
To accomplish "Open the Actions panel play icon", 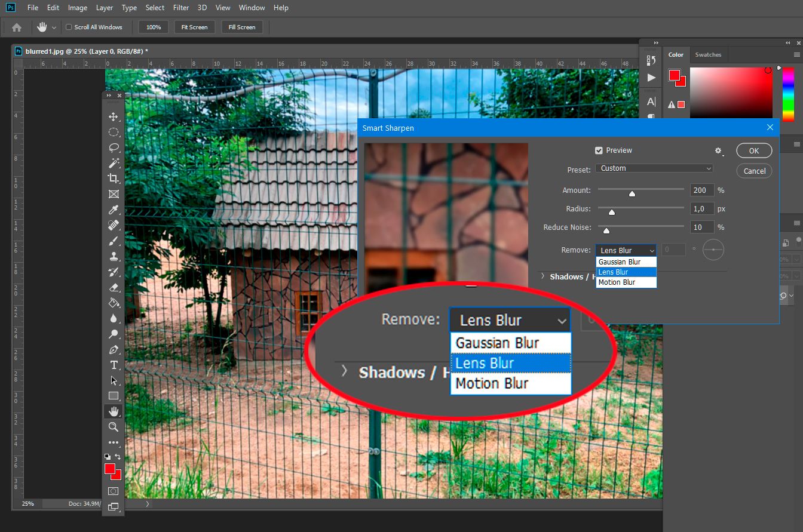I will pyautogui.click(x=651, y=78).
